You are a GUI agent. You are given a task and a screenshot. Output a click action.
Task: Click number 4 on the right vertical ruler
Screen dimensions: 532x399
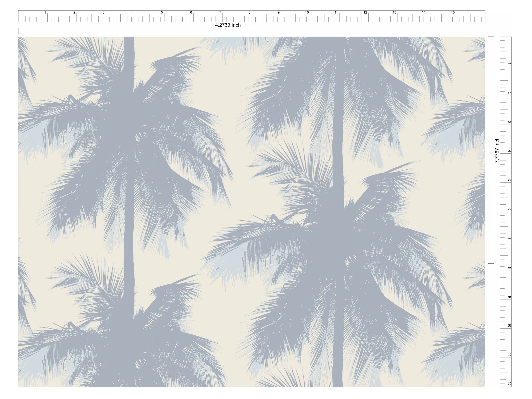click(x=509, y=151)
